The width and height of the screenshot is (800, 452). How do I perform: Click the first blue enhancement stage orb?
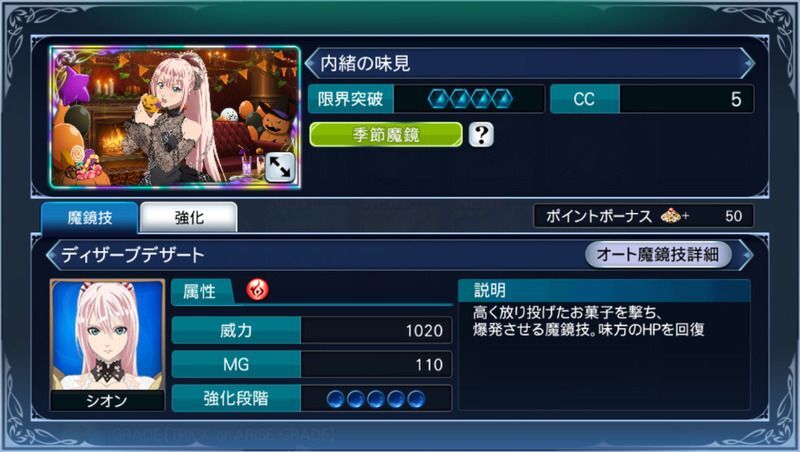pyautogui.click(x=335, y=399)
